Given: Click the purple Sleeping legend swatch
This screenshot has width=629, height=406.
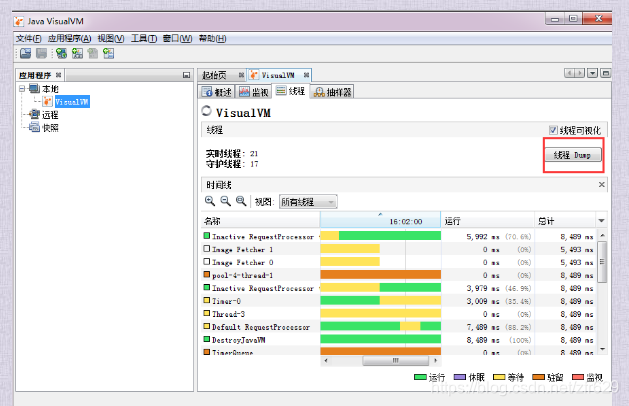Looking at the screenshot, I should coord(460,377).
